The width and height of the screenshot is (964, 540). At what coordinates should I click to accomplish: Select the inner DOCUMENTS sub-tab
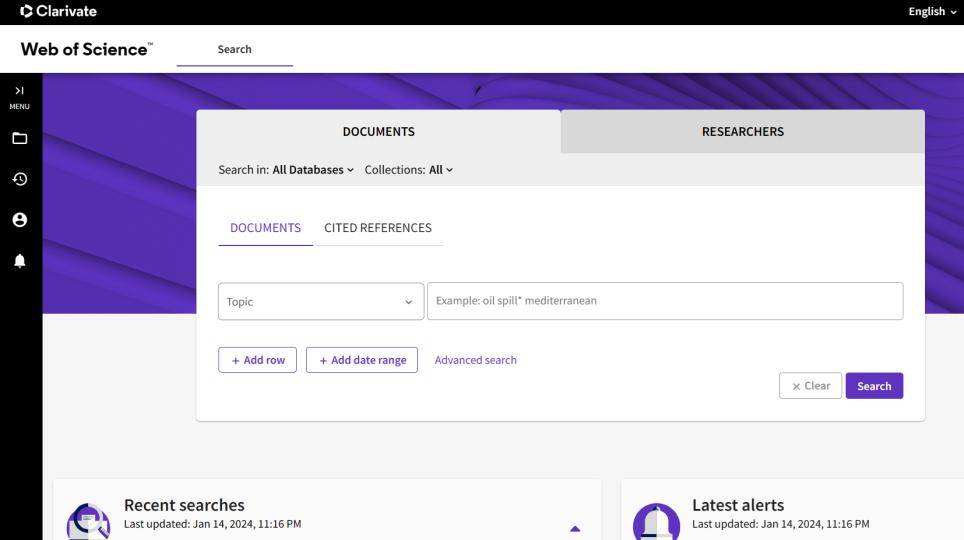pos(266,228)
